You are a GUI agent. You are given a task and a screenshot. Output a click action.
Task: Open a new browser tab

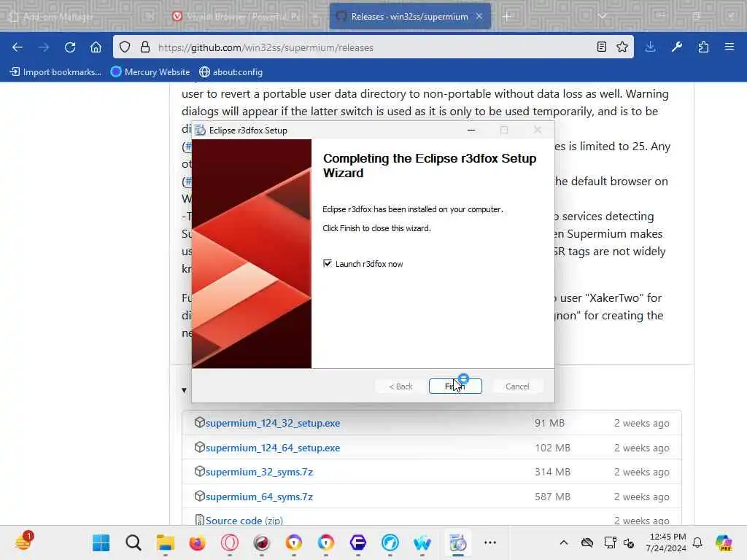pyautogui.click(x=507, y=17)
